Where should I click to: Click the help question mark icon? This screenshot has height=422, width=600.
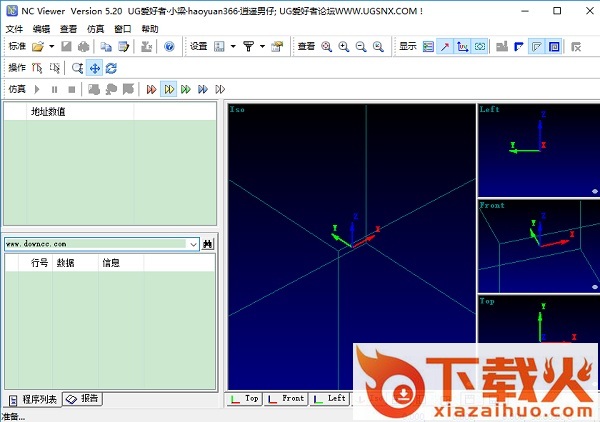(169, 46)
